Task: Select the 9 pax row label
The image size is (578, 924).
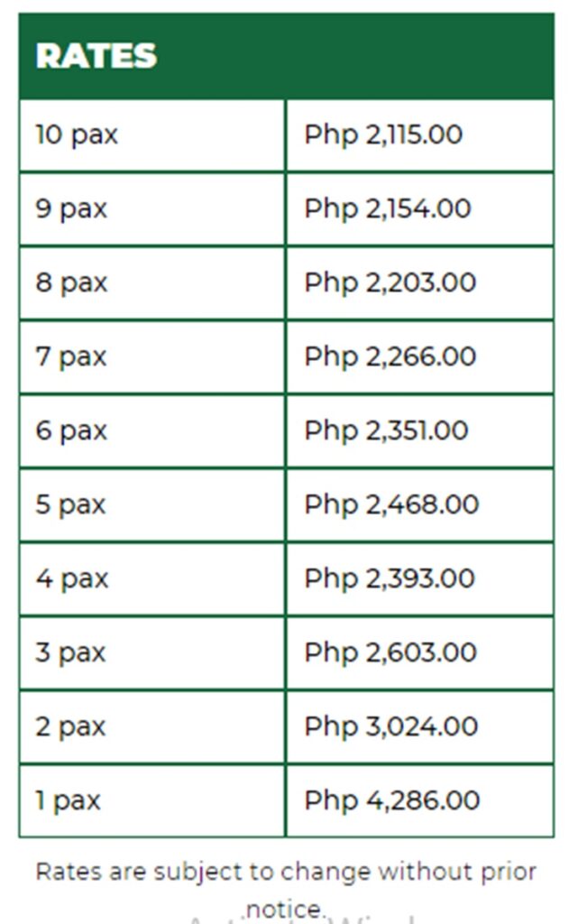Action: point(71,209)
